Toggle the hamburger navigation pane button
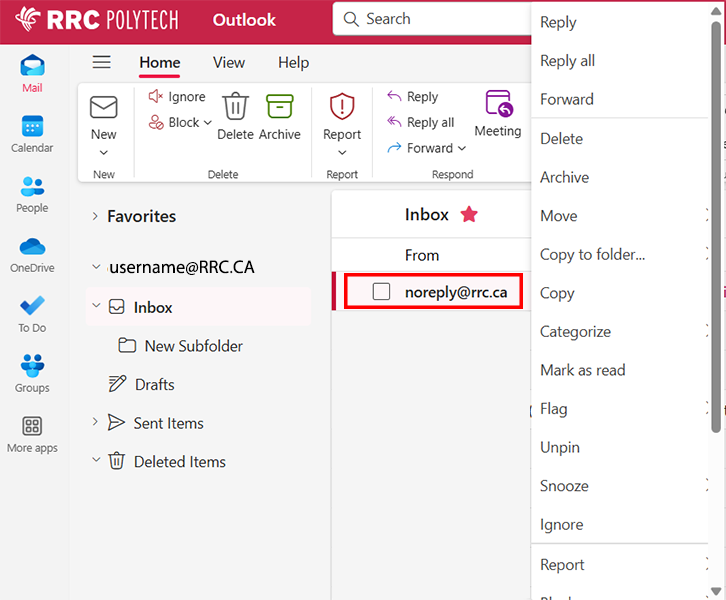726x600 pixels. [x=101, y=62]
